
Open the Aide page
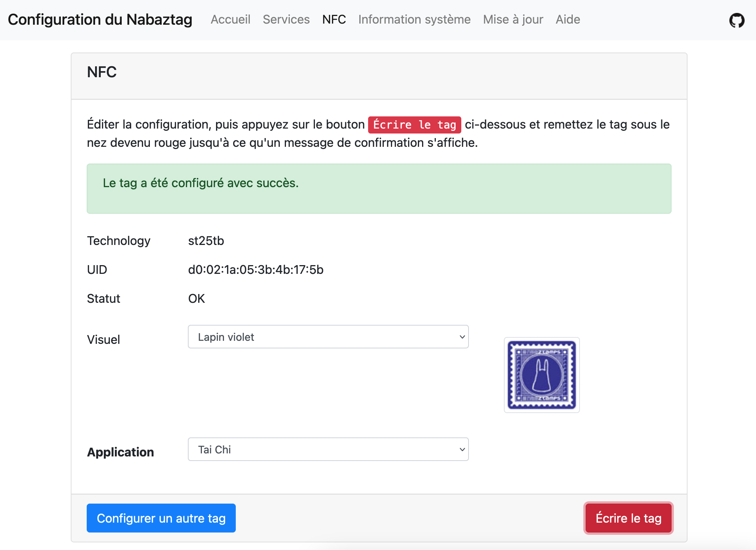coord(568,19)
